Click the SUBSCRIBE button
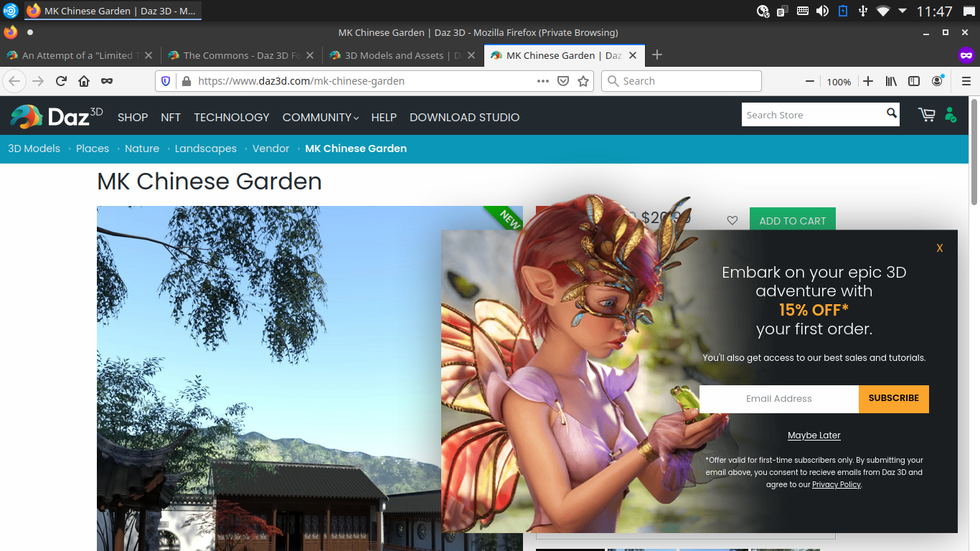 [894, 399]
